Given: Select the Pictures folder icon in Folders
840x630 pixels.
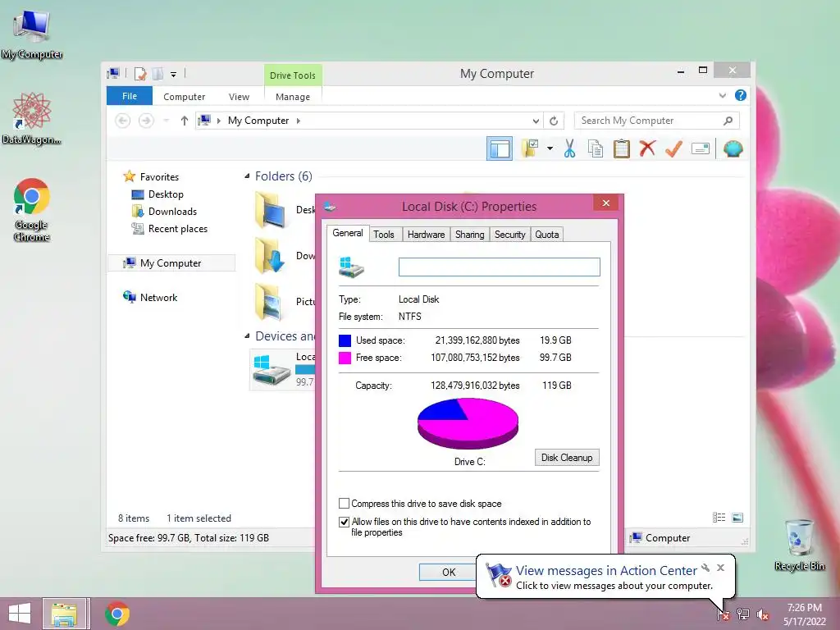Looking at the screenshot, I should coord(270,302).
